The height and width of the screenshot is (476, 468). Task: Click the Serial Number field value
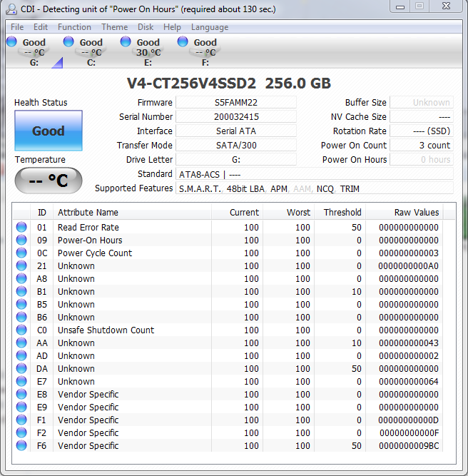click(236, 117)
